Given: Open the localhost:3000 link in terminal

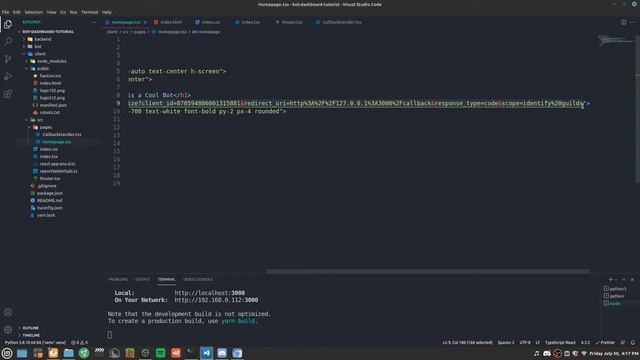Looking at the screenshot, I should coord(210,293).
